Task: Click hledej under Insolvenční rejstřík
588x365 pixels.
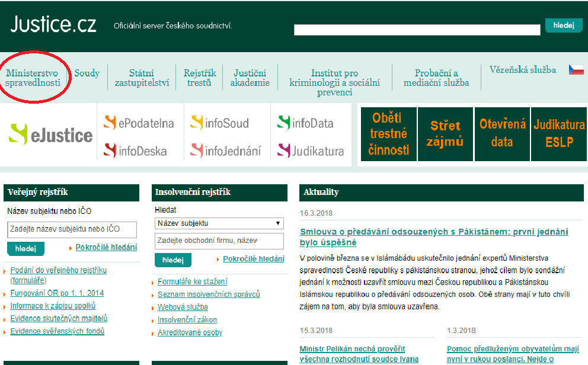Action: [173, 260]
